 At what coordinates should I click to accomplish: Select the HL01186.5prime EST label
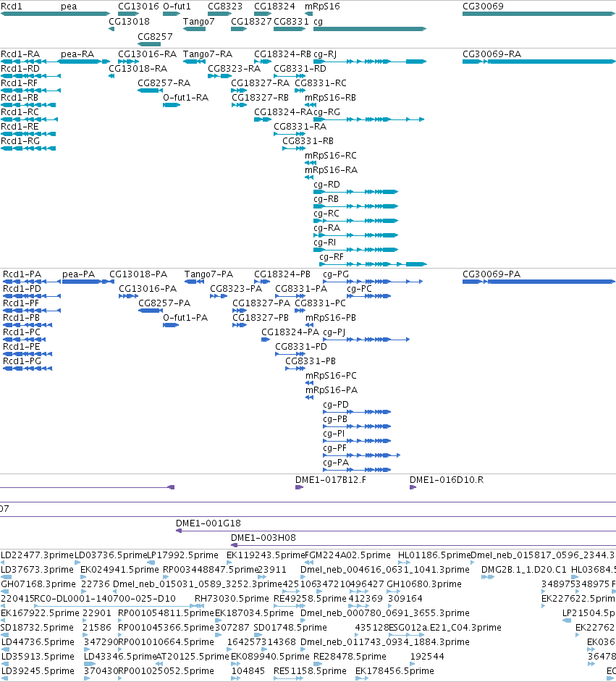[434, 555]
